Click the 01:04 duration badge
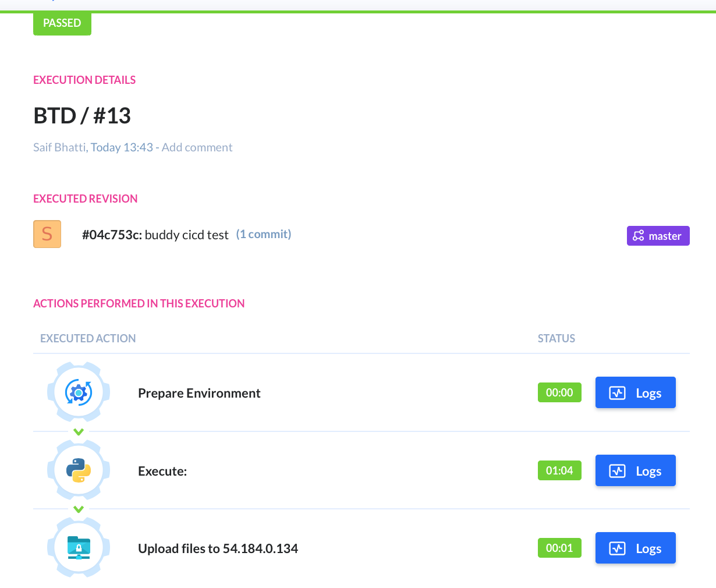Image resolution: width=716 pixels, height=588 pixels. (x=559, y=470)
